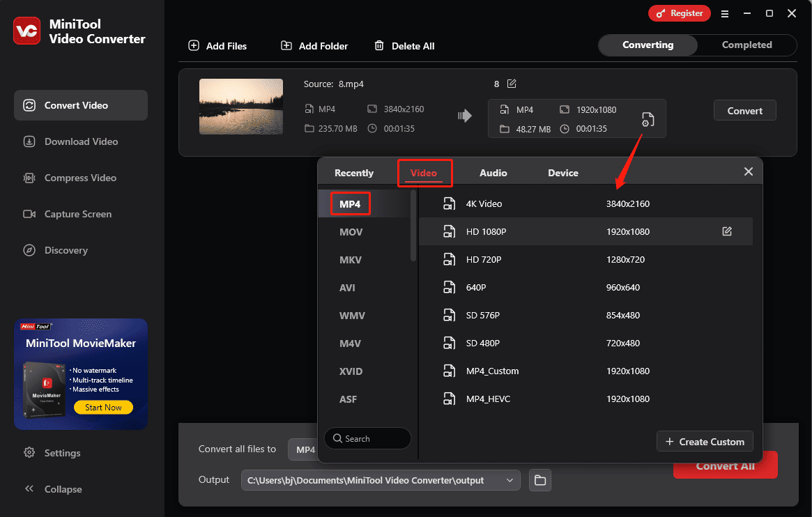Edit the HD 1080P preset
This screenshot has width=812, height=517.
(x=727, y=231)
